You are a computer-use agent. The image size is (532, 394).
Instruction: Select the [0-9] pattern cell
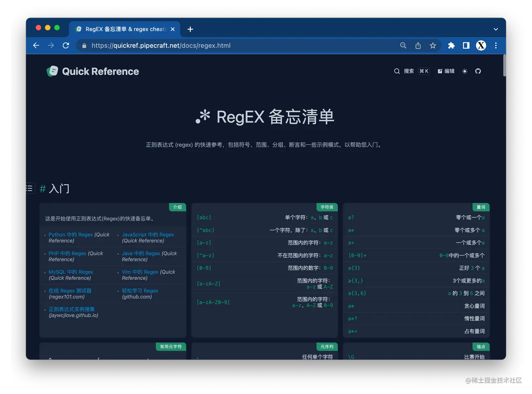(204, 268)
